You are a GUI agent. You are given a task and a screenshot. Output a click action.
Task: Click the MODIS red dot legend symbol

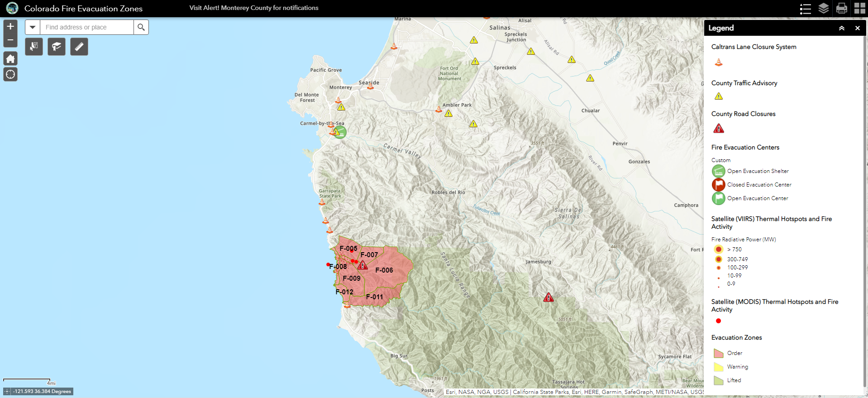(x=719, y=321)
